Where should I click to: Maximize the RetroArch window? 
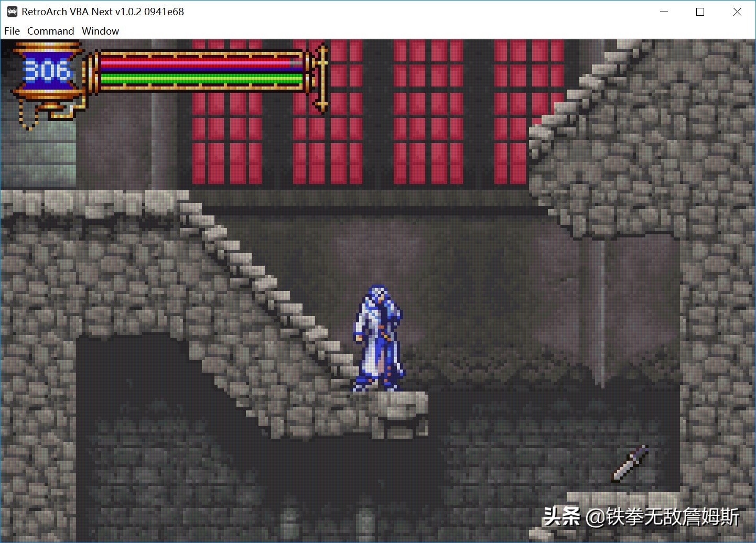700,12
